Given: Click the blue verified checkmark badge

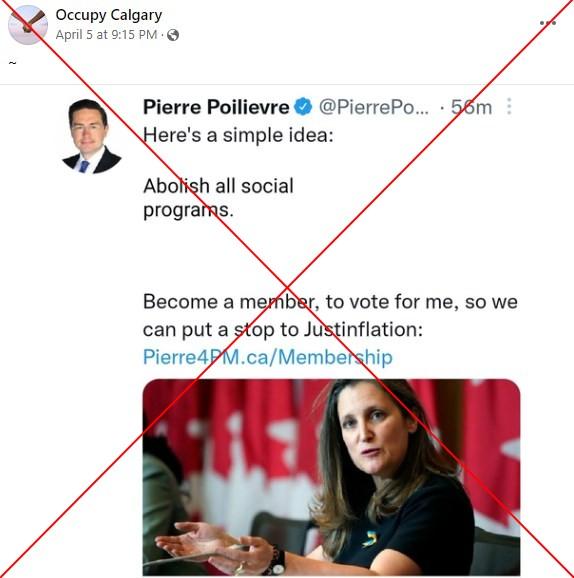Looking at the screenshot, I should pyautogui.click(x=303, y=107).
